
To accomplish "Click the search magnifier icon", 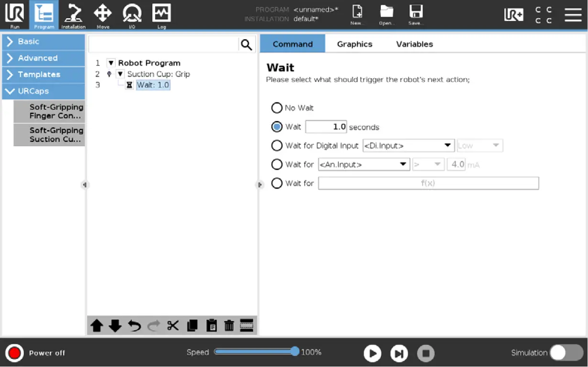I will point(246,45).
